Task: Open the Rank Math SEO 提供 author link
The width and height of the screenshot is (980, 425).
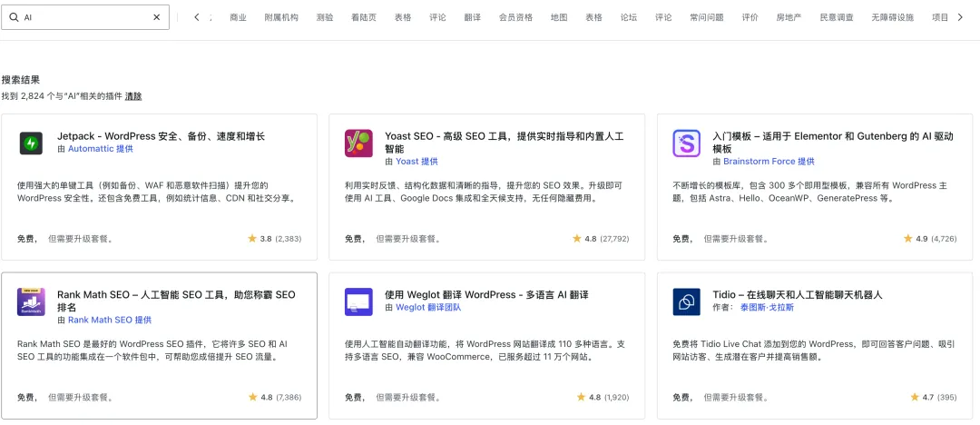Action: [x=110, y=320]
